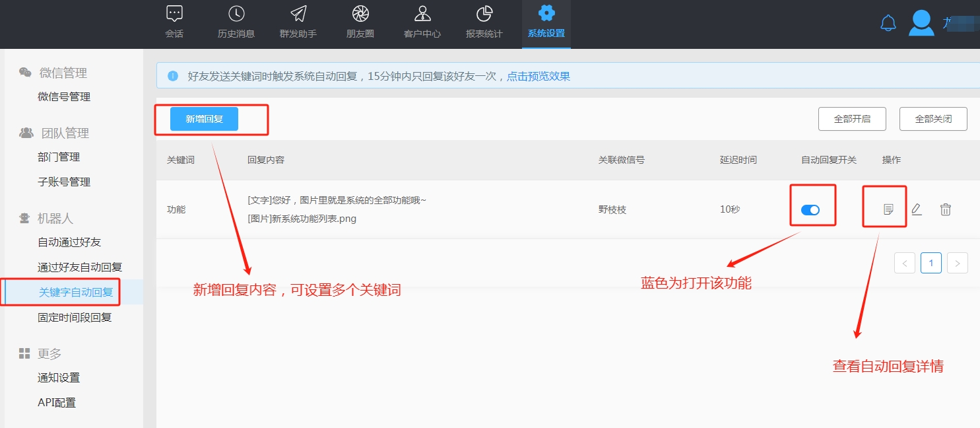Open the 会话 chat tab
Image resolution: width=980 pixels, height=428 pixels.
coord(174,22)
